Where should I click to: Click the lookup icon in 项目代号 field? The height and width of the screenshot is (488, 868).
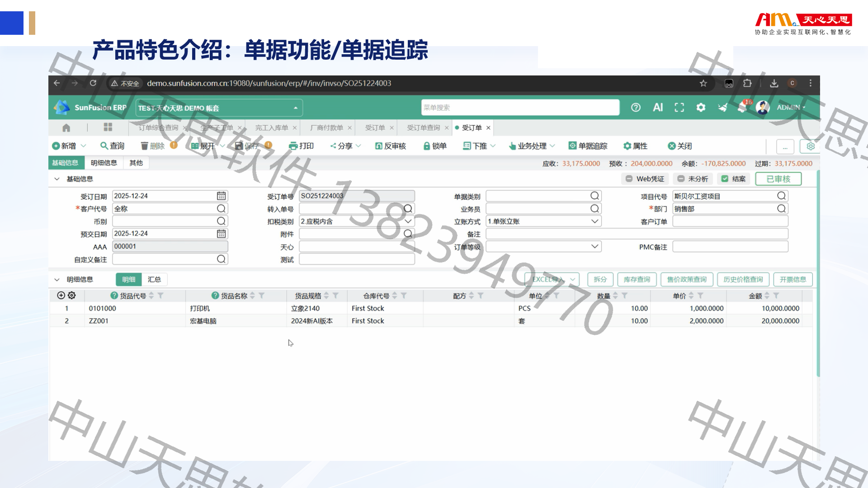click(x=781, y=196)
